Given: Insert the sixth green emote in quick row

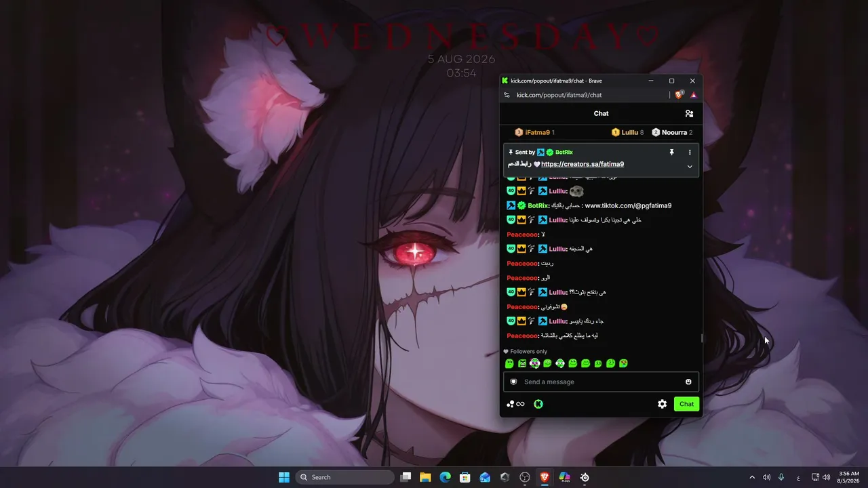Looking at the screenshot, I should [x=573, y=364].
